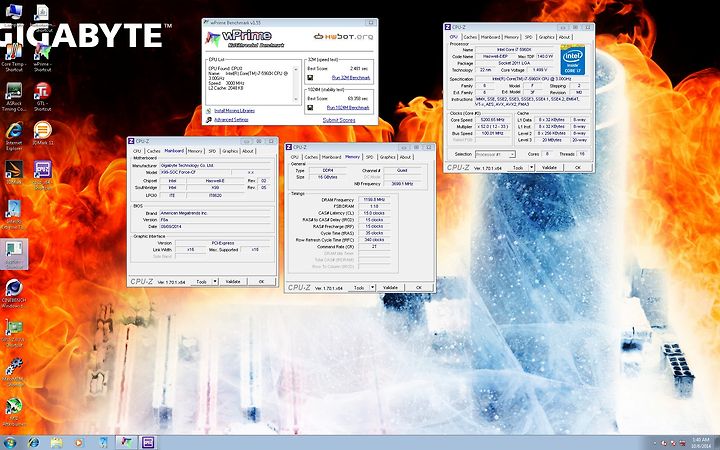The image size is (720, 450).
Task: Open Tools dropdown arrow in the Mainboard window
Action: [x=215, y=281]
